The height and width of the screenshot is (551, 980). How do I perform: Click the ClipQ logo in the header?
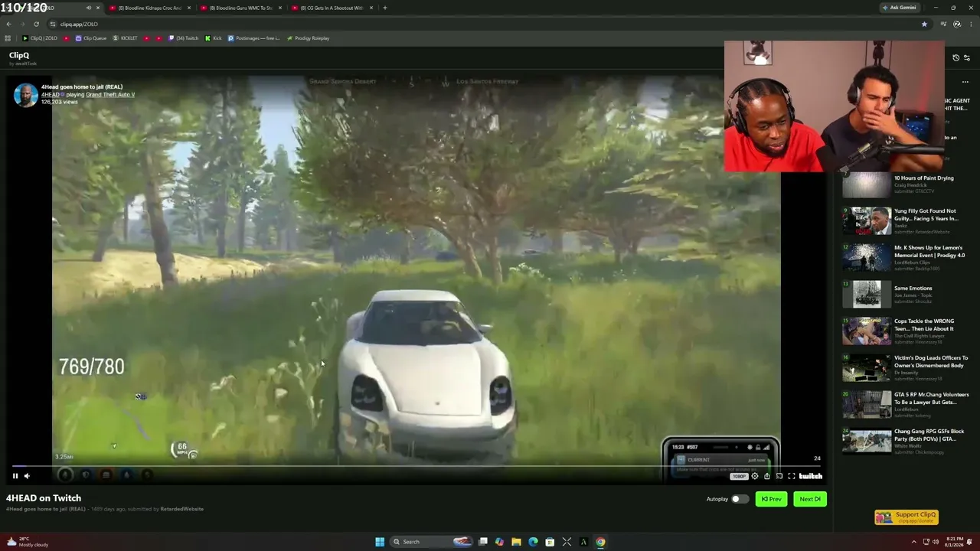19,56
